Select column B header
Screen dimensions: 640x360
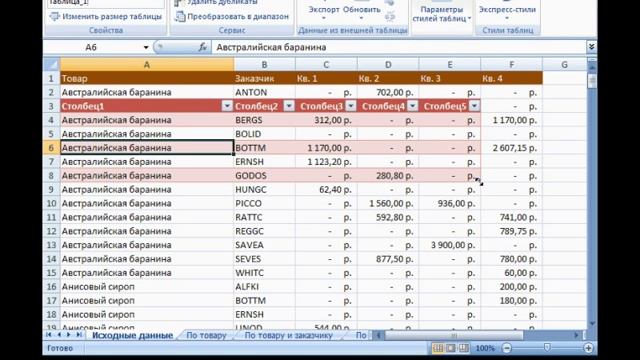[264, 64]
